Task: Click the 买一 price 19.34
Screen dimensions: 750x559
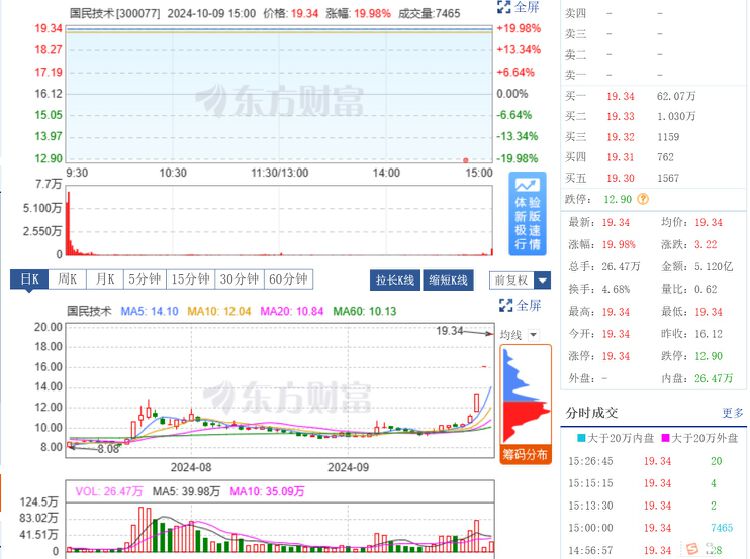Action: (x=620, y=96)
